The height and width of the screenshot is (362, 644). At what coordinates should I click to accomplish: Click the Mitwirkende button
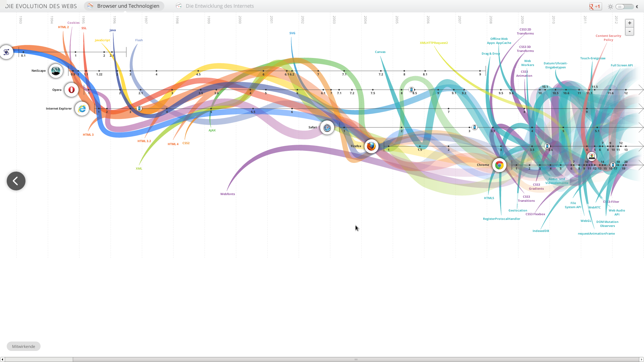(x=23, y=346)
